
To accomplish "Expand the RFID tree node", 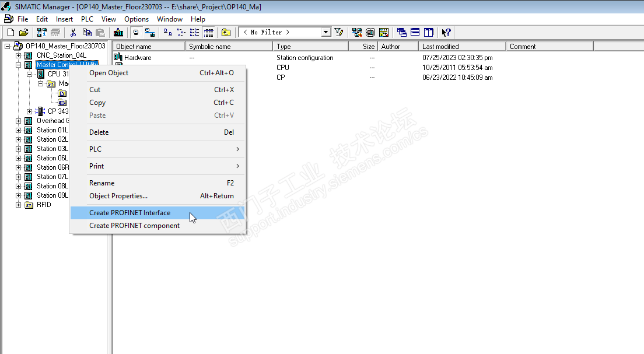I will tap(19, 205).
